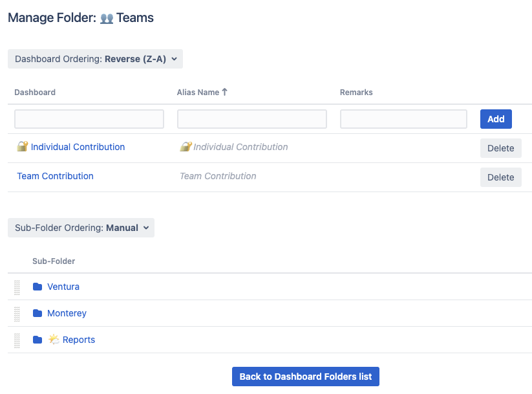
Task: Click the lock icon beside Individual Contribution link
Action: coord(23,147)
